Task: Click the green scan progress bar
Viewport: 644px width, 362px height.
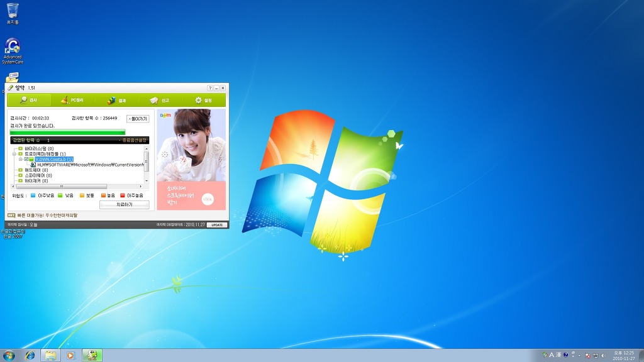Action: click(x=67, y=132)
